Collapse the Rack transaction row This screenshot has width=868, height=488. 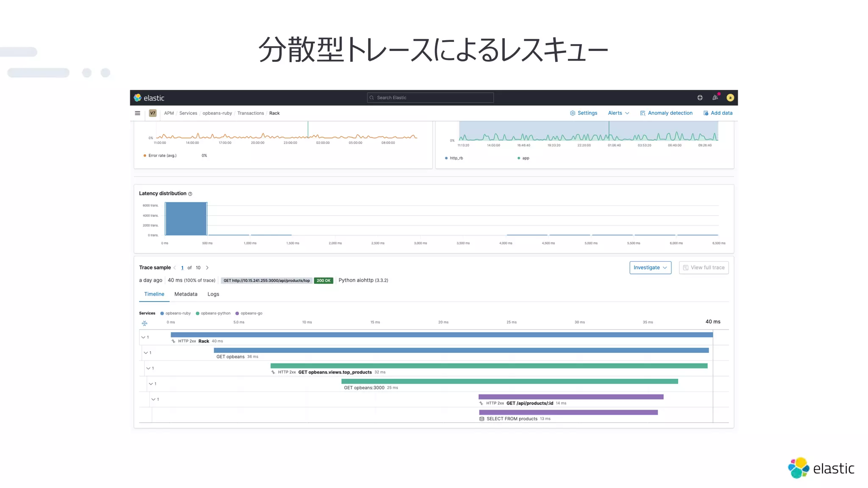pos(143,337)
